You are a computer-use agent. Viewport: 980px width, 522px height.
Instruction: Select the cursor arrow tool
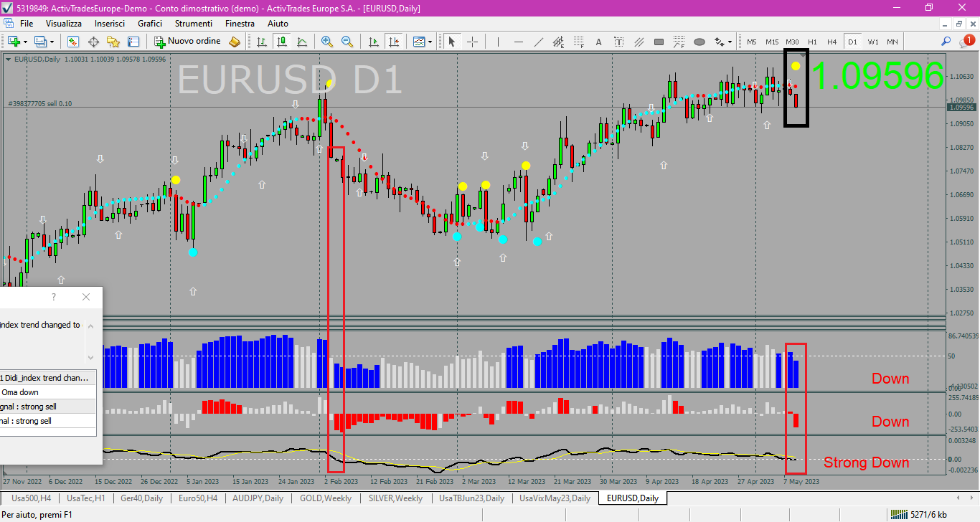pos(452,42)
